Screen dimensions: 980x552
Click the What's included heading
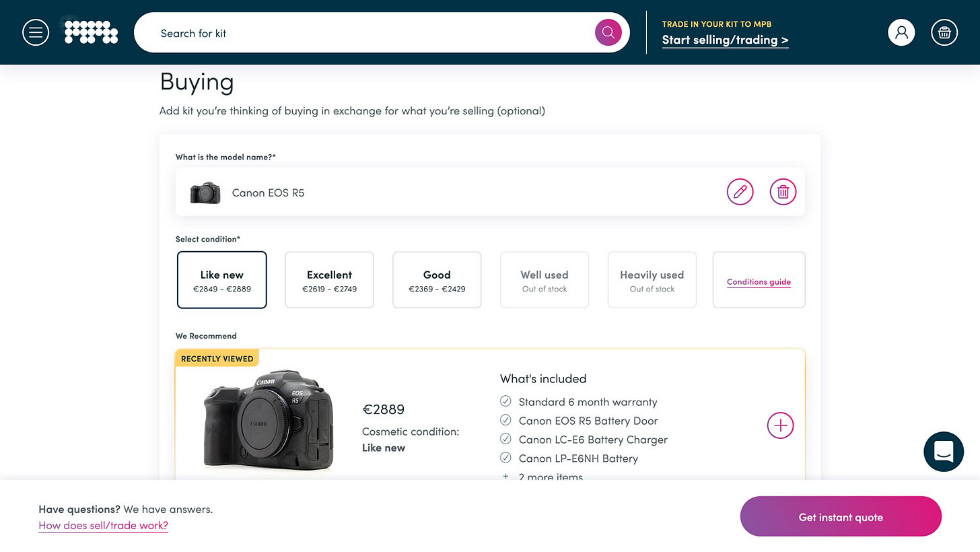coord(543,378)
